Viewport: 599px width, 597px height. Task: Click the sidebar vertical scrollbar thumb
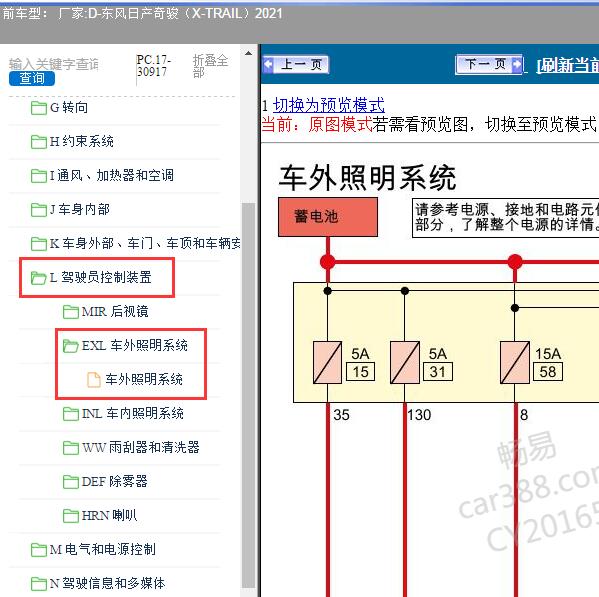pyautogui.click(x=248, y=395)
